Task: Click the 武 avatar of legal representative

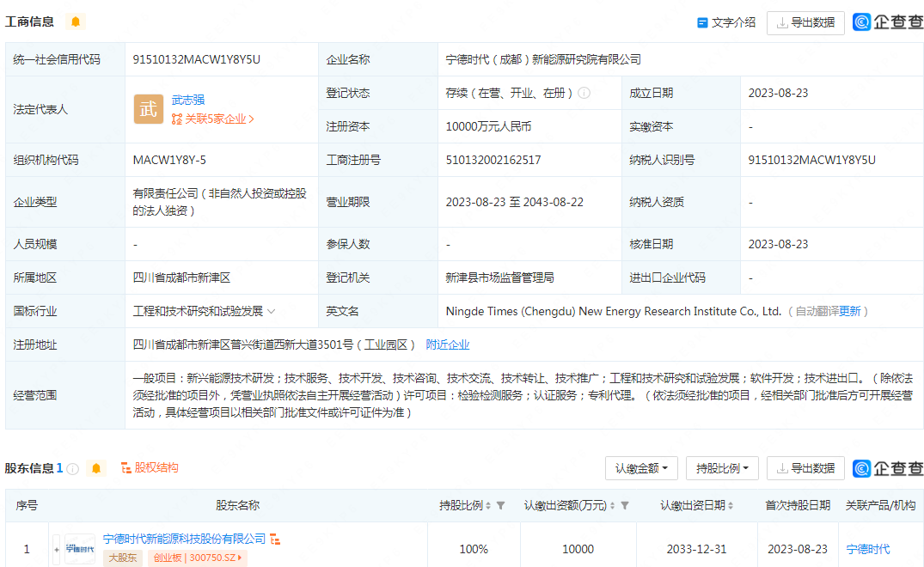Action: [x=148, y=109]
